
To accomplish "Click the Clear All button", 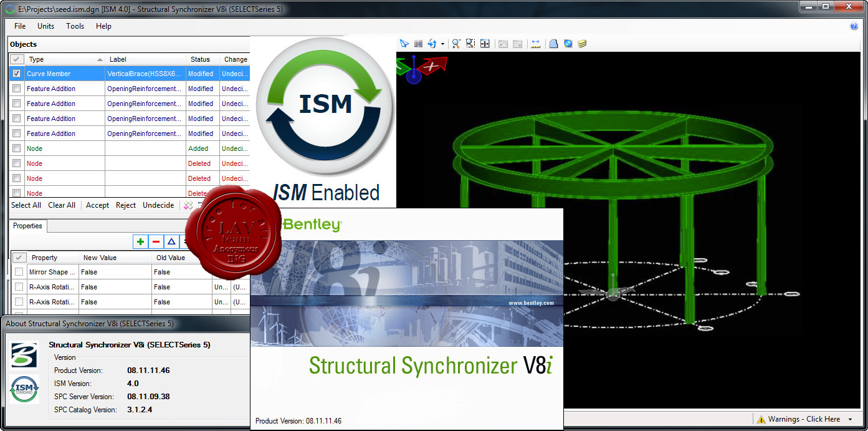I will click(62, 205).
